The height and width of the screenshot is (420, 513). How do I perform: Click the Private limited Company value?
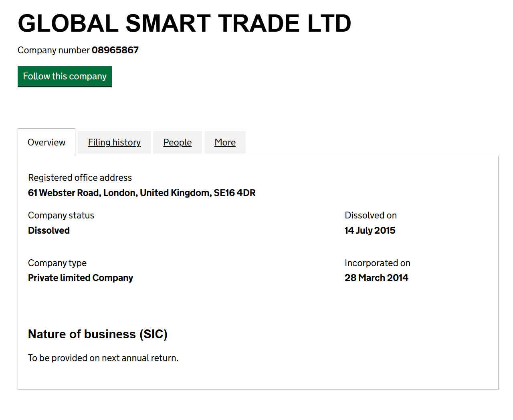pos(81,278)
